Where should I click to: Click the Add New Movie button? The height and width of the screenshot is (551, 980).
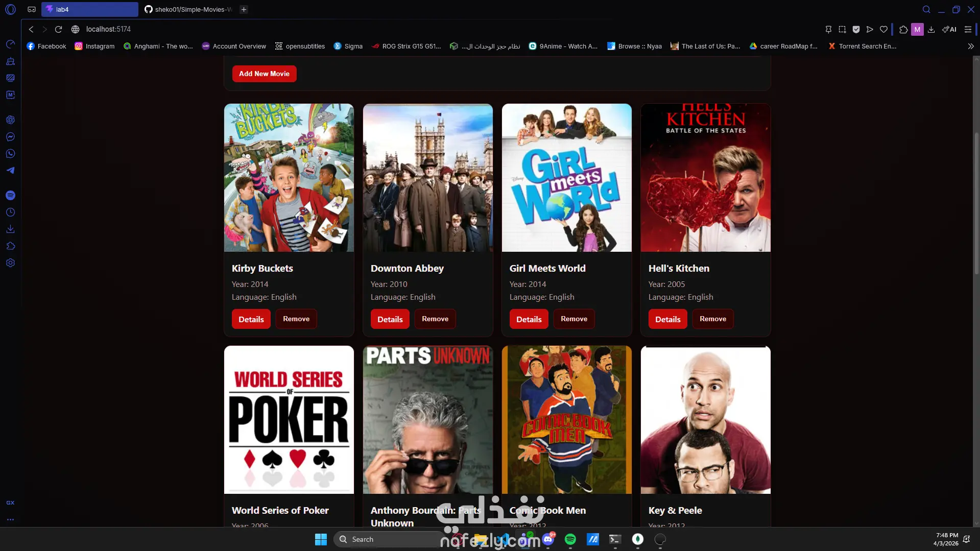pos(264,74)
